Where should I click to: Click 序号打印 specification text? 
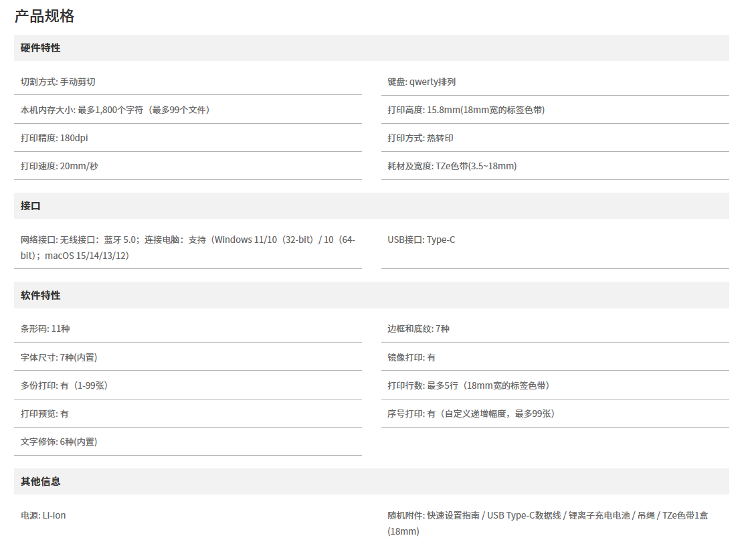tap(471, 414)
